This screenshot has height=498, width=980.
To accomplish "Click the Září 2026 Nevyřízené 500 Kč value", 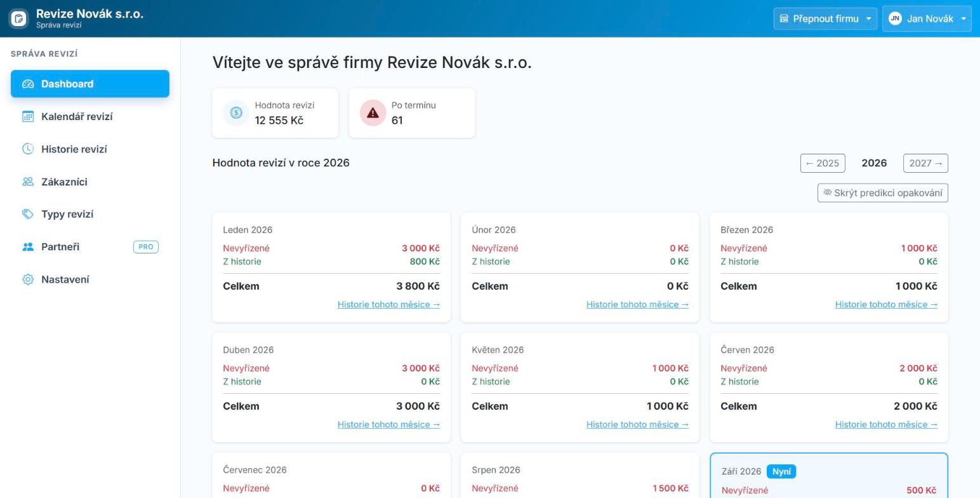I will tap(921, 490).
